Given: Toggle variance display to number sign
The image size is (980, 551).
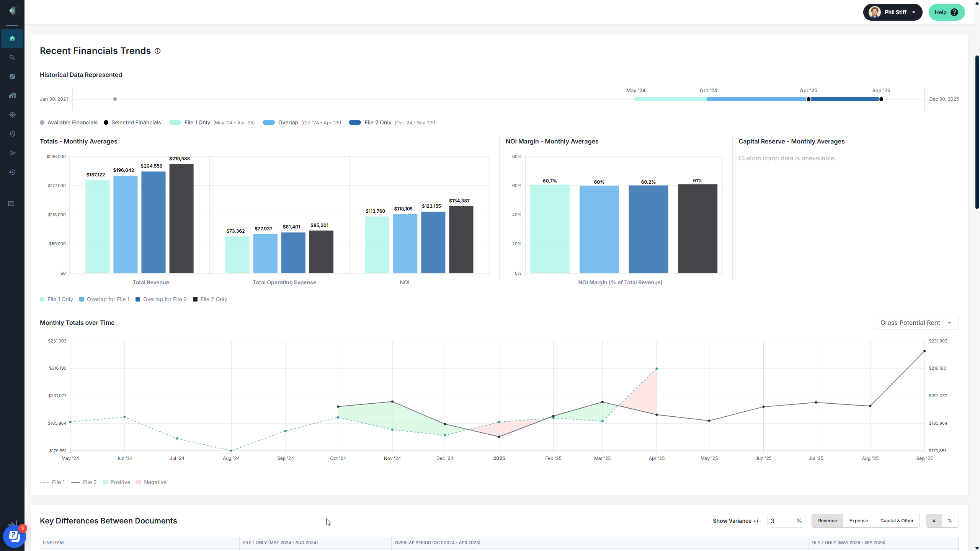Looking at the screenshot, I should point(934,521).
